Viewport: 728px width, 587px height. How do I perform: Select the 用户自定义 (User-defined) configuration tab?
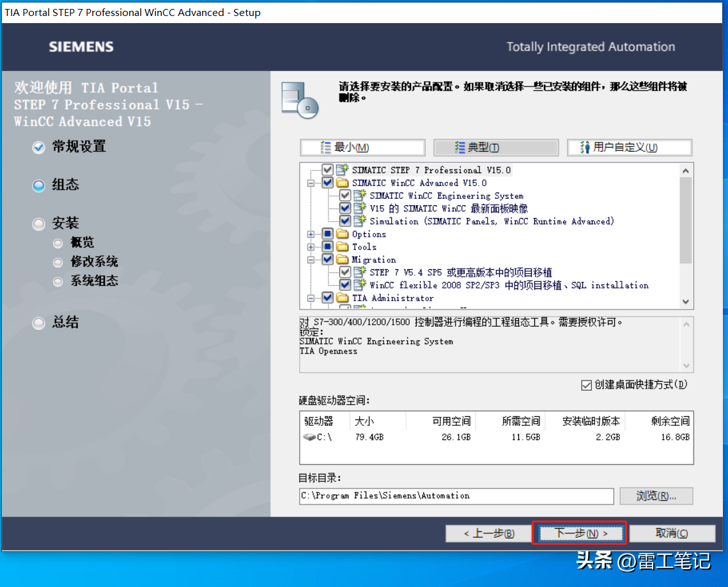tap(629, 148)
